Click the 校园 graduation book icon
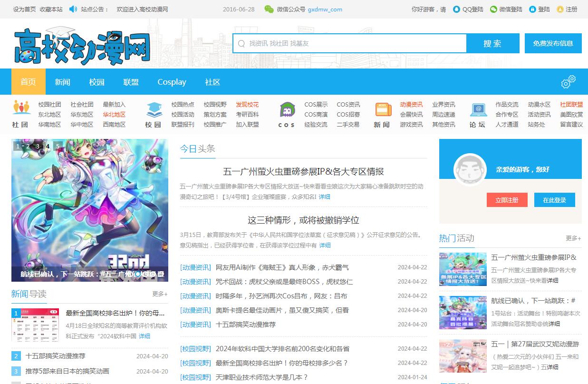 [154, 109]
